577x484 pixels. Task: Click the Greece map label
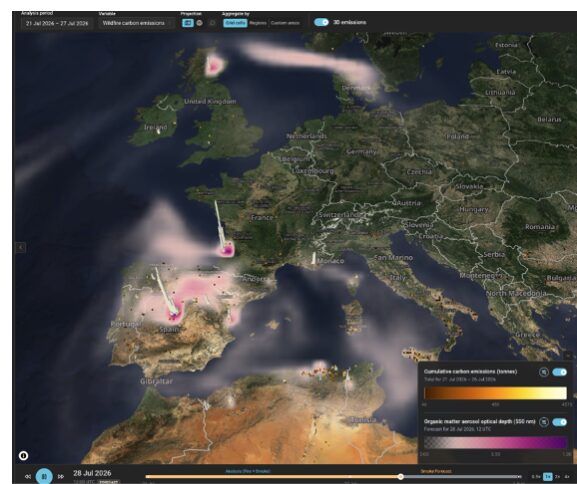click(x=527, y=335)
